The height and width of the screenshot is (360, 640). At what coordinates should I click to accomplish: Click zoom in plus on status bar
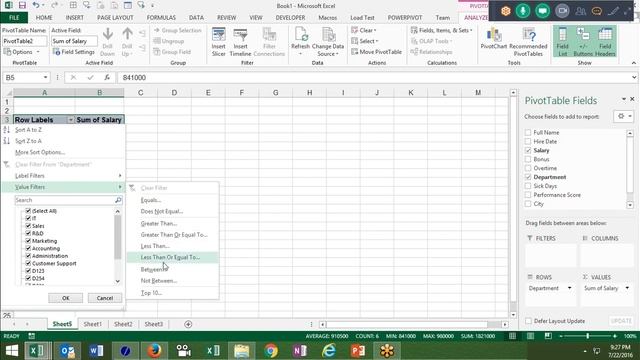tap(615, 336)
